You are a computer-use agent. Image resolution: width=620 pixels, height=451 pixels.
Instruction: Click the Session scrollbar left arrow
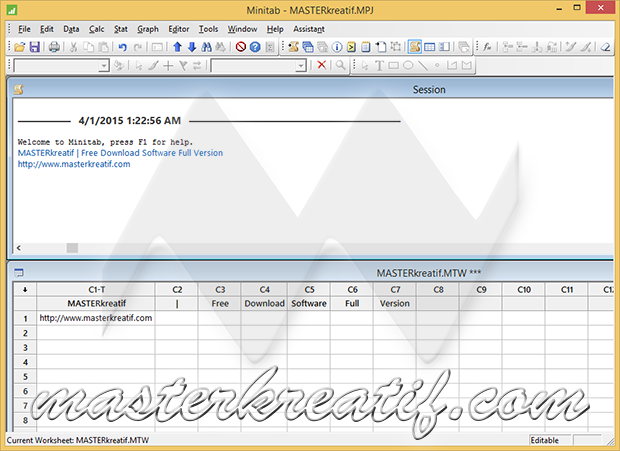click(x=19, y=248)
